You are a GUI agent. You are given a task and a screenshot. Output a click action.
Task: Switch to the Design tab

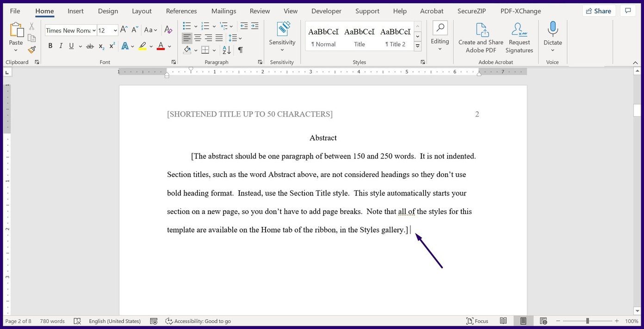point(108,11)
